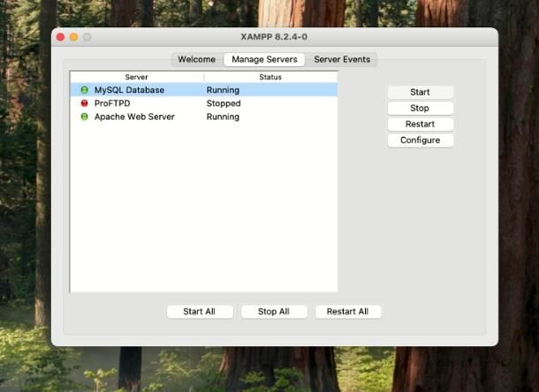Image resolution: width=539 pixels, height=392 pixels.
Task: Click the red status icon beside ProFTPD
Action: click(84, 103)
